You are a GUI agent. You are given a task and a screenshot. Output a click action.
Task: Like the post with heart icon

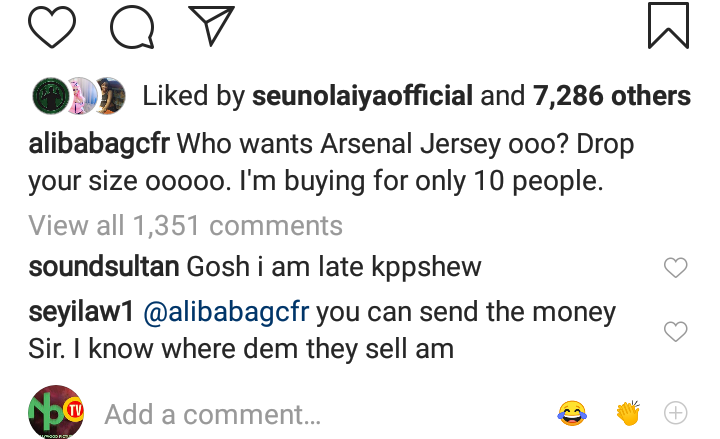(x=53, y=26)
